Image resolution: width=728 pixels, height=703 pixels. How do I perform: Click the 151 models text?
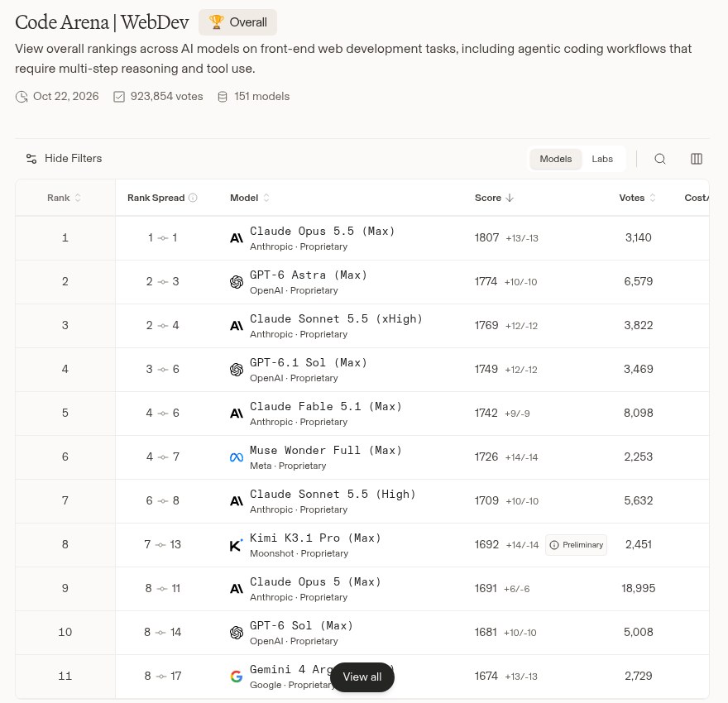tap(262, 97)
